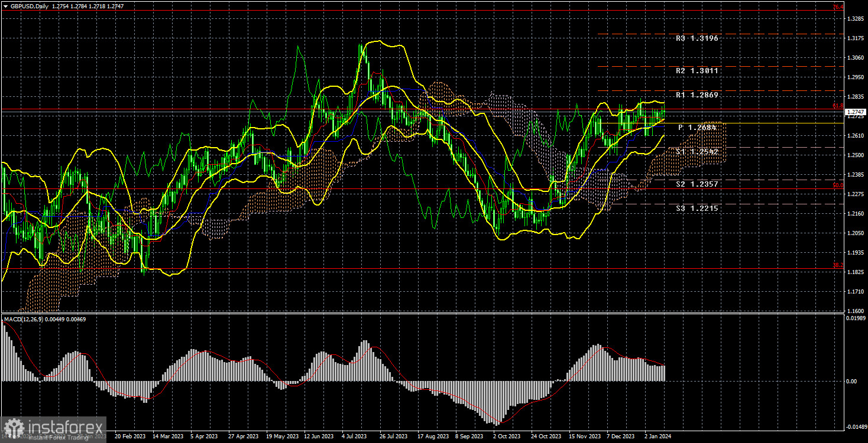Screen dimensions: 868x443
Task: Click the 1.1825 price axis value
Action: [x=854, y=272]
